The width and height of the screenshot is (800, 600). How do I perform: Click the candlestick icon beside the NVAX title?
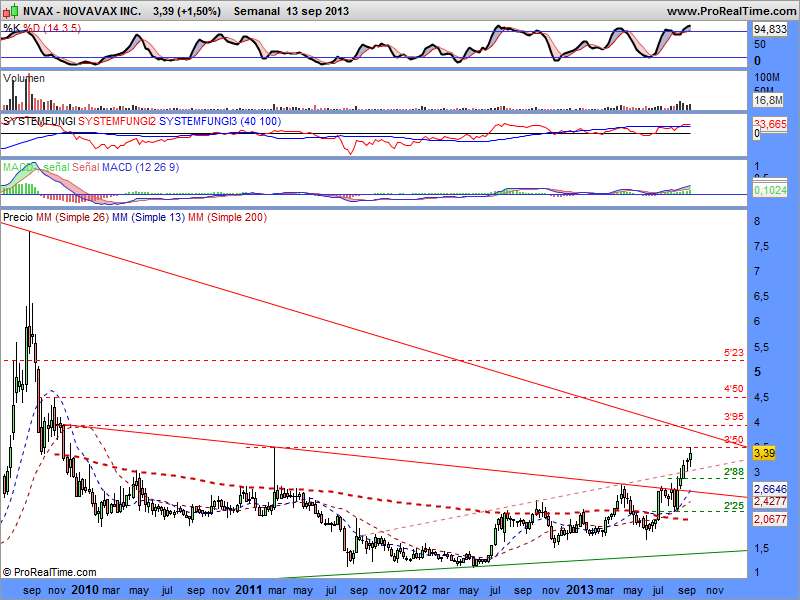tap(11, 11)
